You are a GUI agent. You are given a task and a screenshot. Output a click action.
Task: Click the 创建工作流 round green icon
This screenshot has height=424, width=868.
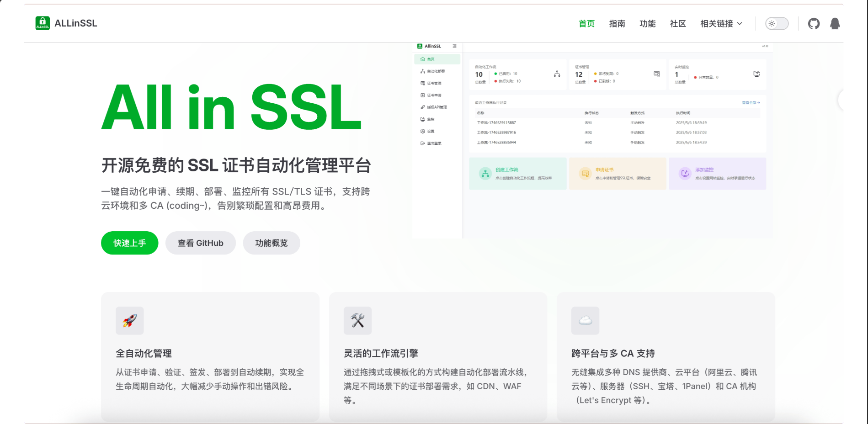coord(485,174)
